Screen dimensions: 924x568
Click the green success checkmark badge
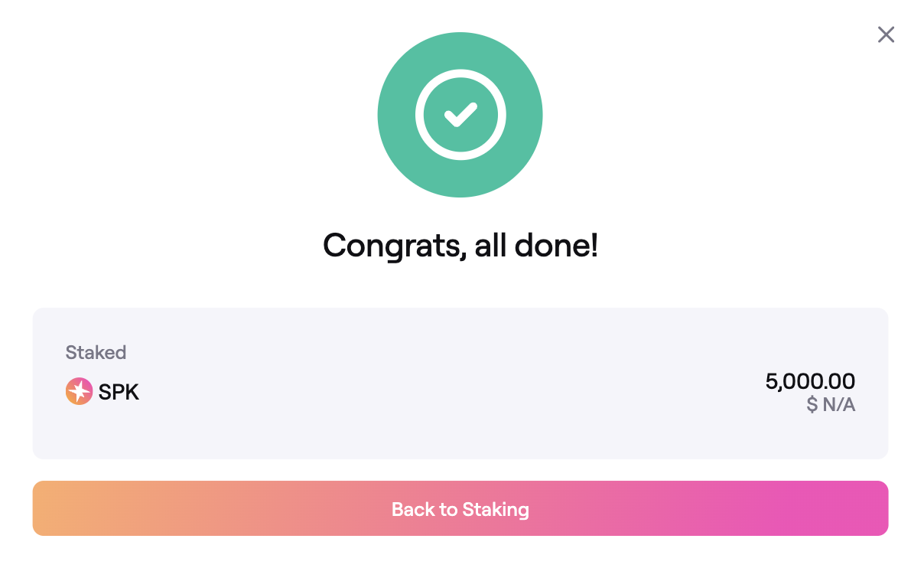[460, 115]
